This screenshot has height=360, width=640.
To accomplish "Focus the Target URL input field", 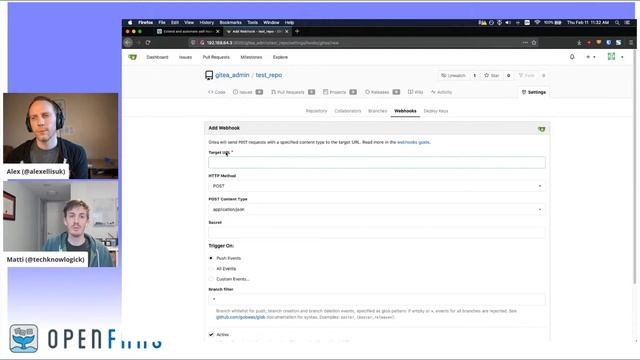I will tap(376, 162).
